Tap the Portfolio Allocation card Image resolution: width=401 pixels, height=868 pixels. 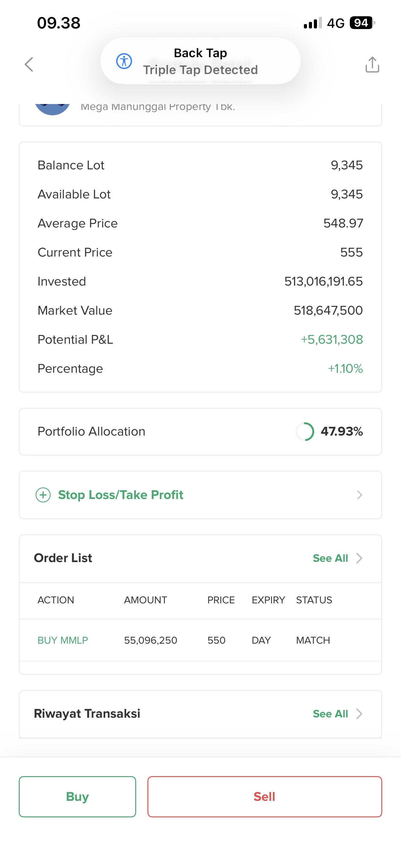[x=200, y=432]
